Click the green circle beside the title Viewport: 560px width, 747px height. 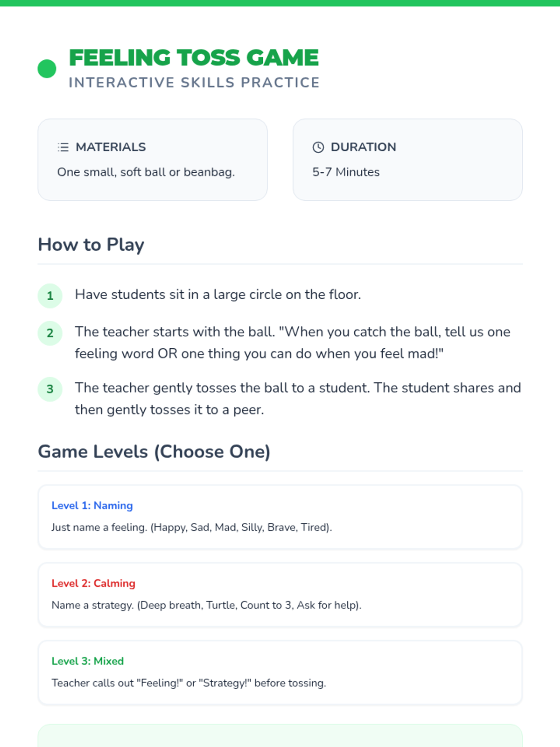[x=47, y=69]
